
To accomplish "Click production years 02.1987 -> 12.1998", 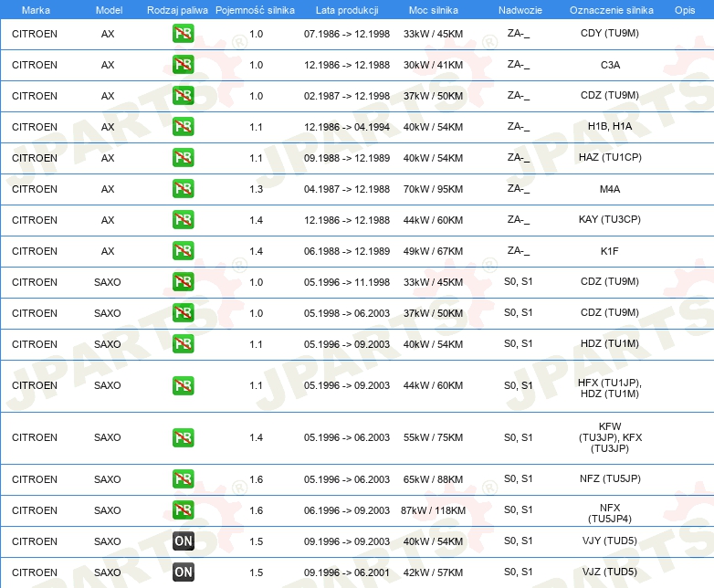I will pos(347,96).
